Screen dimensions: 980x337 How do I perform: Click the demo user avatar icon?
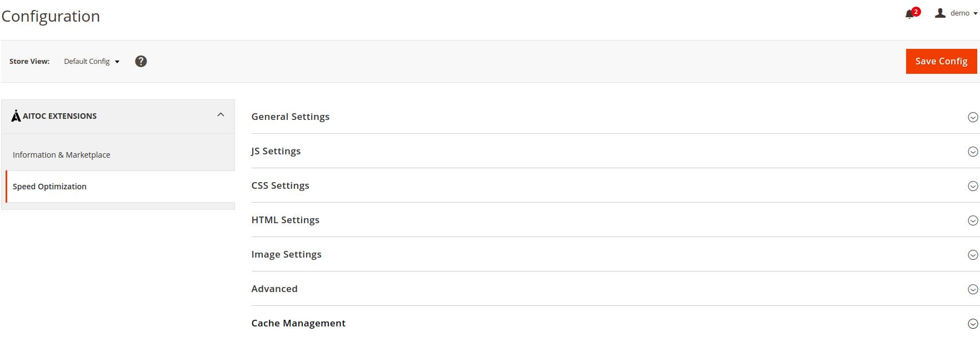click(x=940, y=13)
